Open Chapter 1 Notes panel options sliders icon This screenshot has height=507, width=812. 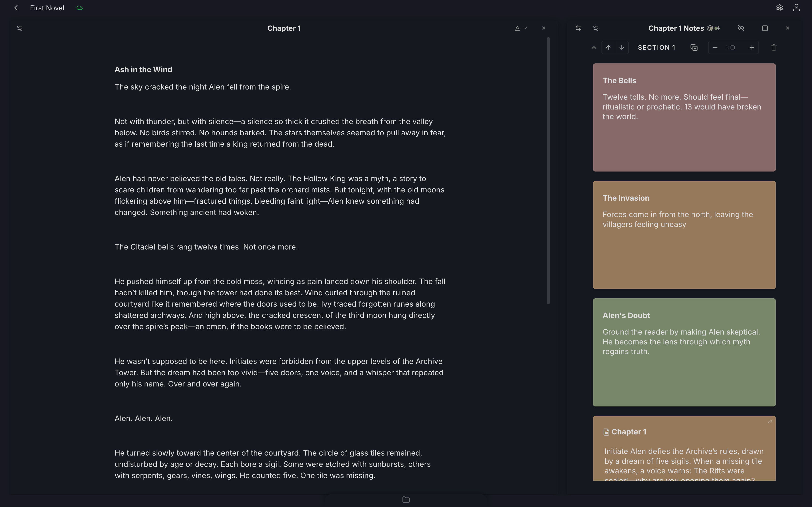[x=596, y=28]
